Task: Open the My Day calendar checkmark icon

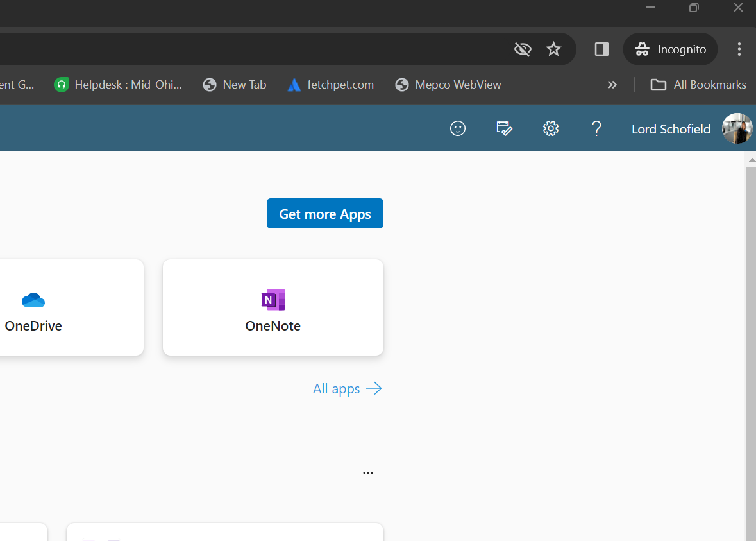Action: (504, 128)
